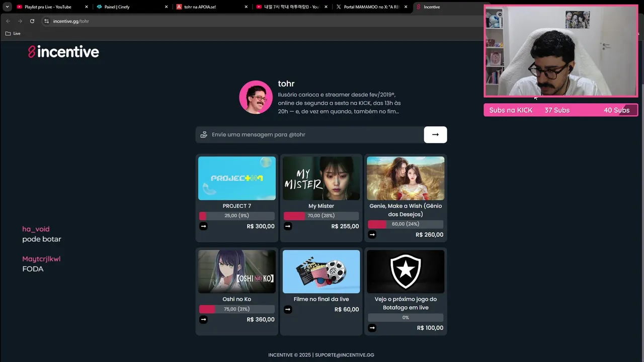Click the incentive logo
The image size is (644, 362).
[x=63, y=52]
